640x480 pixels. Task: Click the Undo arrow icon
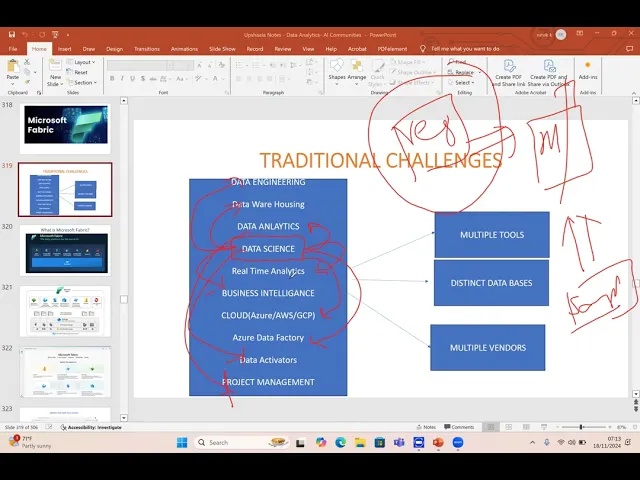coord(25,35)
